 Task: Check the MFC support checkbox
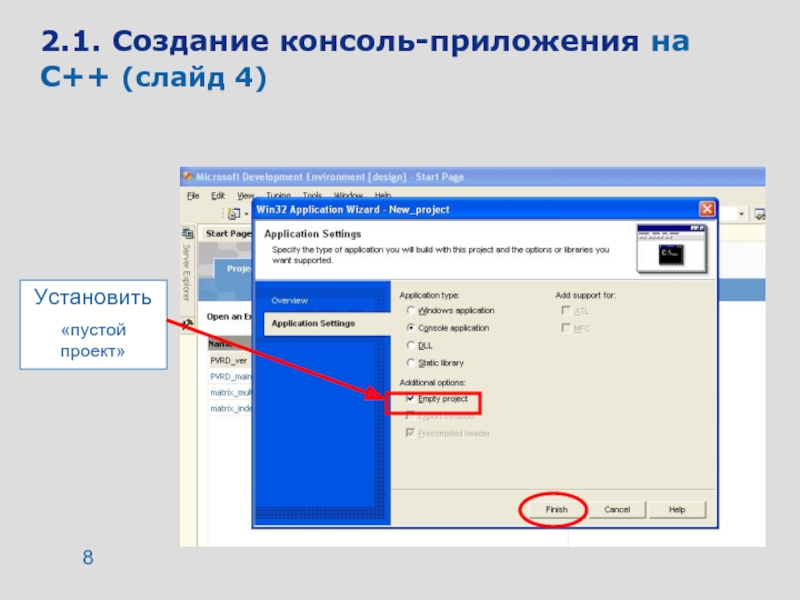tap(566, 328)
